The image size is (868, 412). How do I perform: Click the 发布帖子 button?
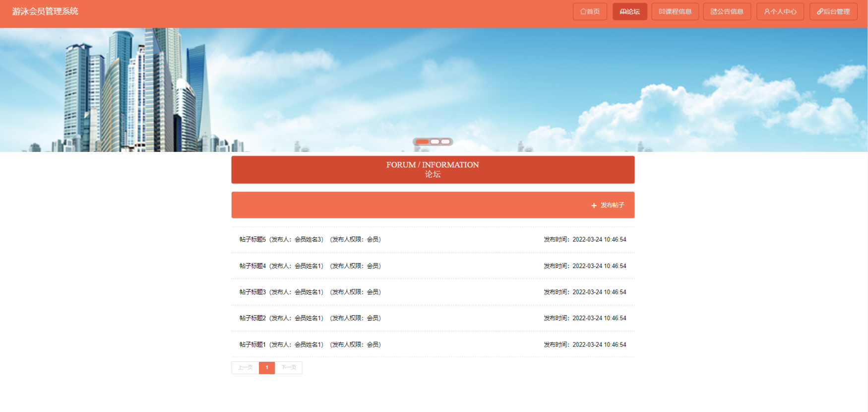(608, 205)
